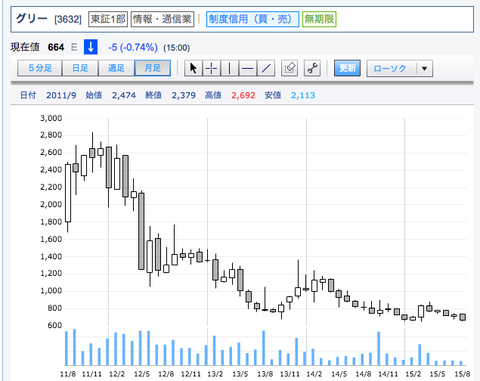This screenshot has height=381, width=480.
Task: Click the change value -5 (-0.74%)
Action: click(133, 47)
